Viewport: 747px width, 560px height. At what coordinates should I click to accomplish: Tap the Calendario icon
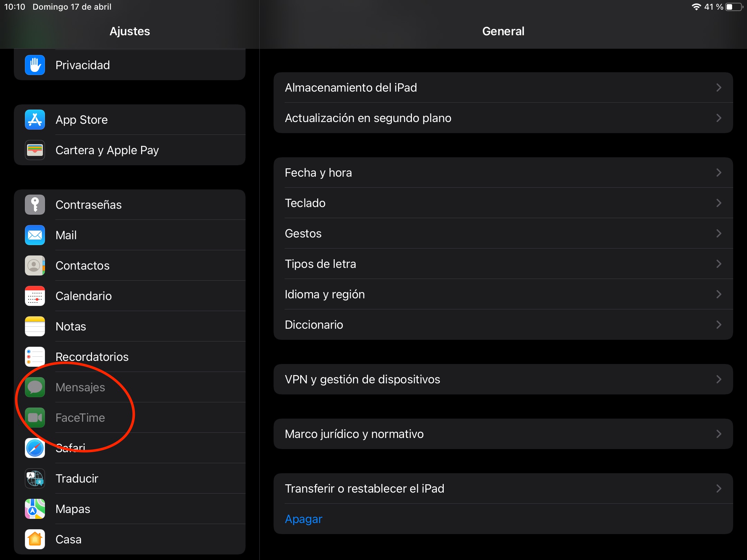click(35, 296)
